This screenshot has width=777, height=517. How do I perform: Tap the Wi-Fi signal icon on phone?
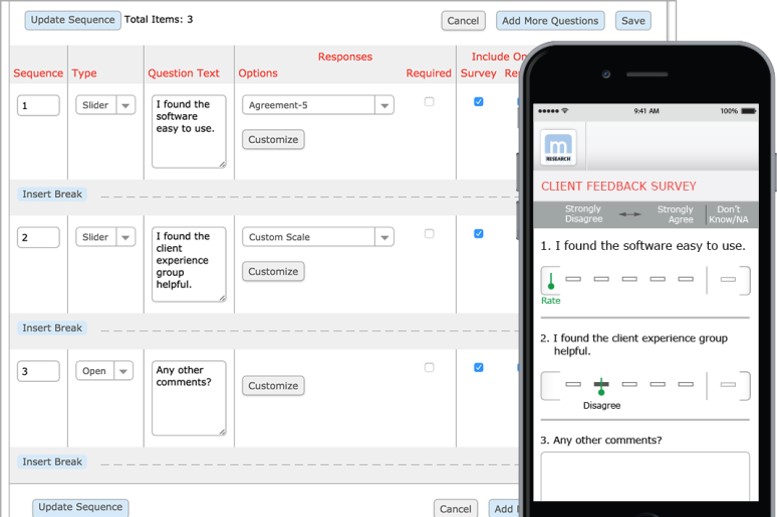coord(565,111)
